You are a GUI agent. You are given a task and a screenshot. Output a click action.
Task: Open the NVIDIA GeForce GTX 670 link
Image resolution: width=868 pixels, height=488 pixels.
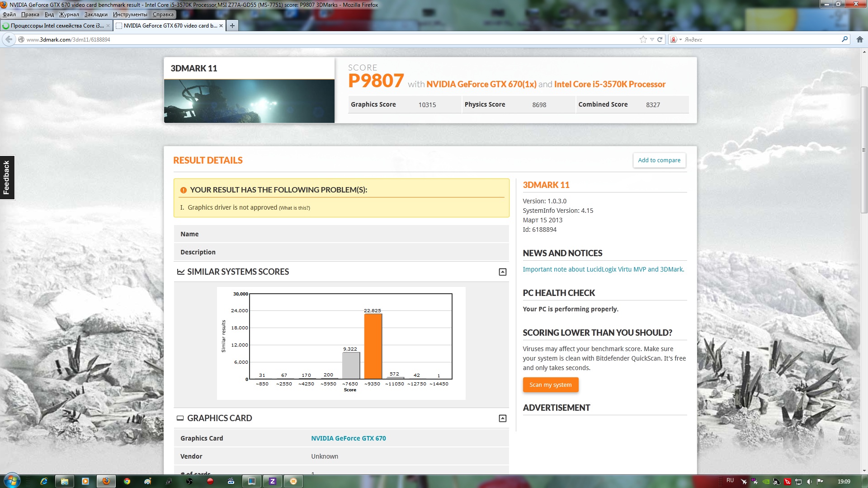point(348,438)
